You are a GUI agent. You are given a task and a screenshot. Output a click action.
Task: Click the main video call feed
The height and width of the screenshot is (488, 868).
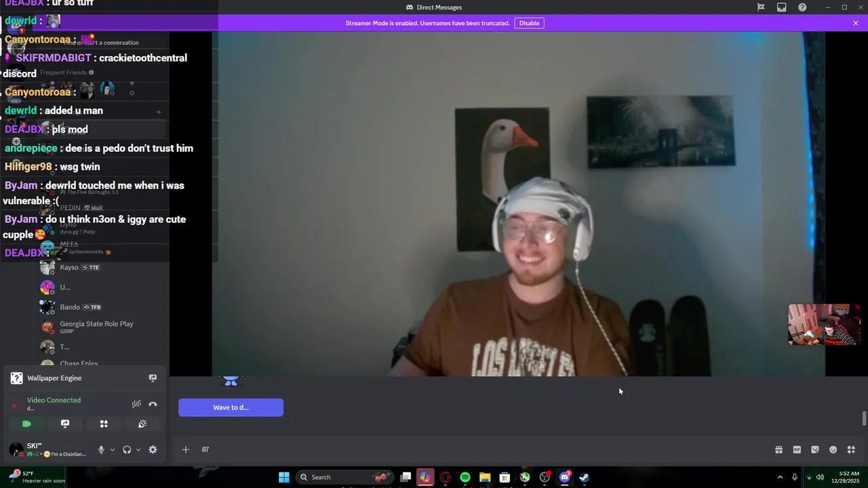point(518,203)
